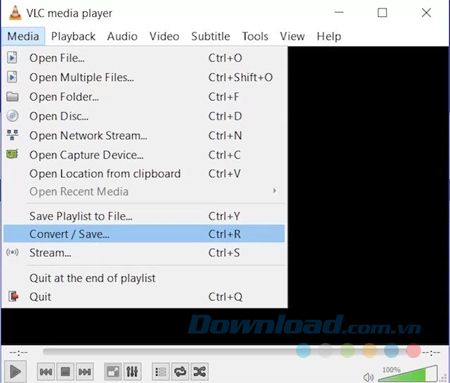Select Open Location from clipboard
Image resolution: width=450 pixels, height=383 pixels.
click(144, 173)
